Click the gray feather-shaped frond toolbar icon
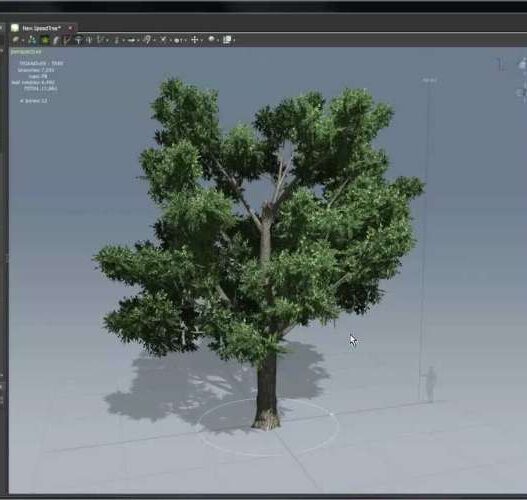The image size is (527, 500). [56, 40]
